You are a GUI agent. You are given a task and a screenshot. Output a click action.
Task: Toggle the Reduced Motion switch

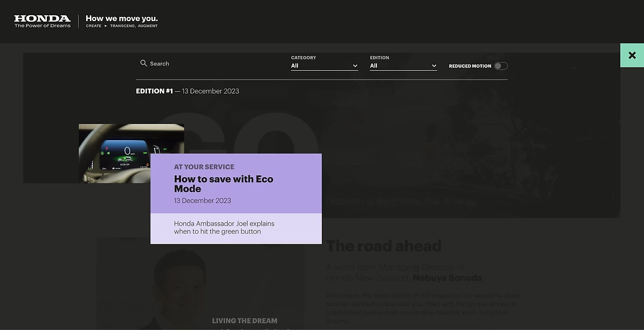501,66
